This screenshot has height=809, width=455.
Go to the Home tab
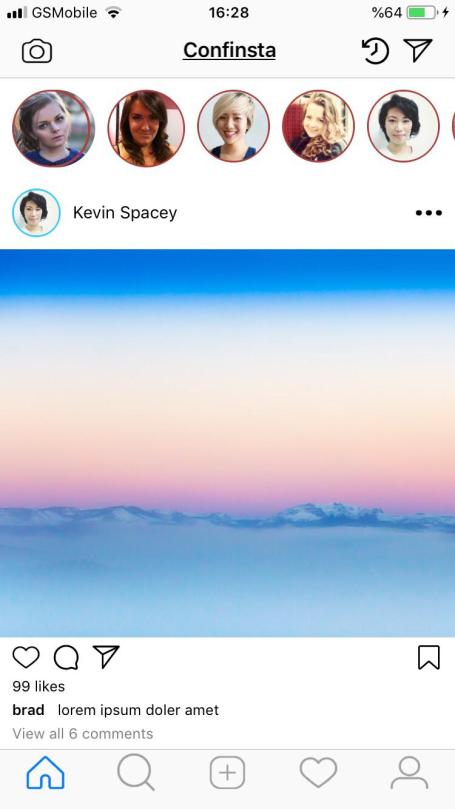tap(45, 773)
